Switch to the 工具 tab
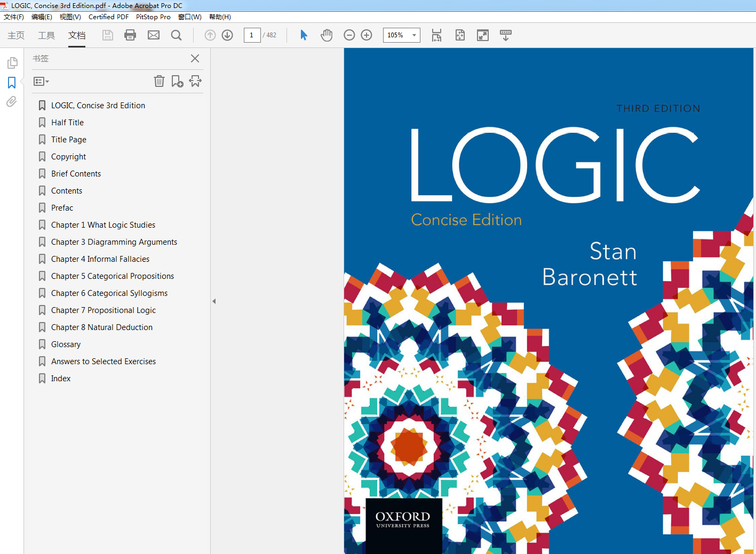Screen dimensions: 756x554 tap(46, 35)
